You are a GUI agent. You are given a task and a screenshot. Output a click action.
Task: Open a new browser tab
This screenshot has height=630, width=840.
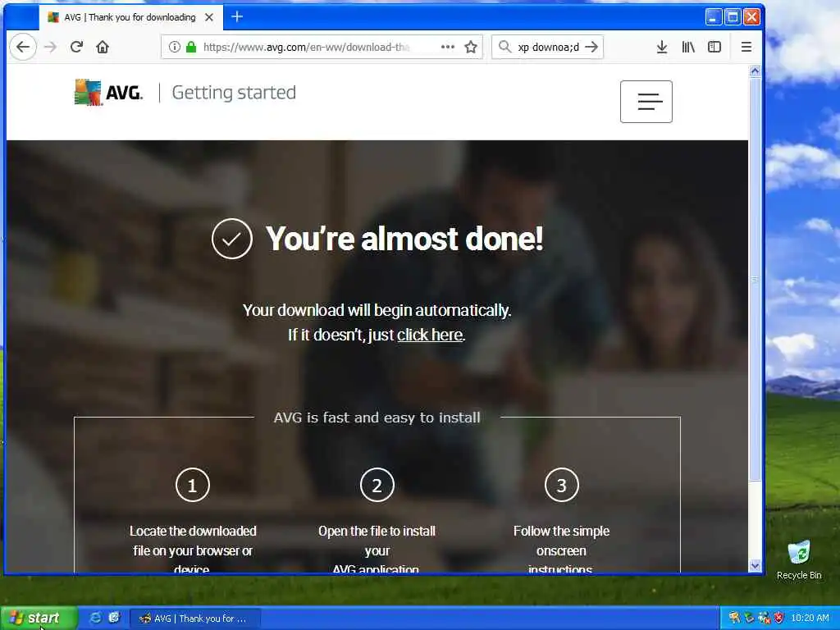(237, 17)
